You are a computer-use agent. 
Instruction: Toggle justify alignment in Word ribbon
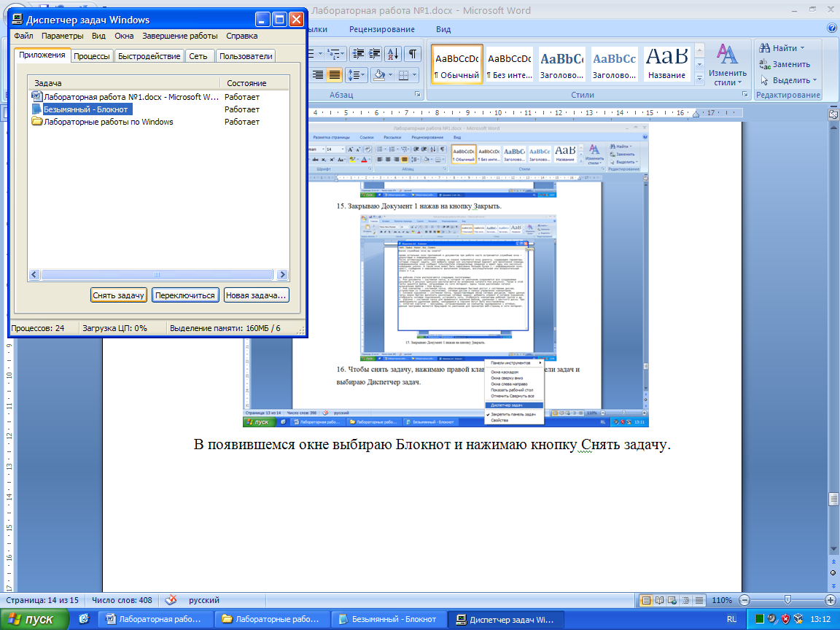pyautogui.click(x=334, y=74)
